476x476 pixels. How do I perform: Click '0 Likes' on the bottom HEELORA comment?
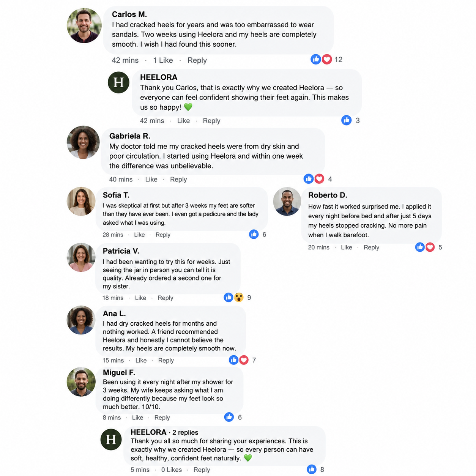coord(172,470)
